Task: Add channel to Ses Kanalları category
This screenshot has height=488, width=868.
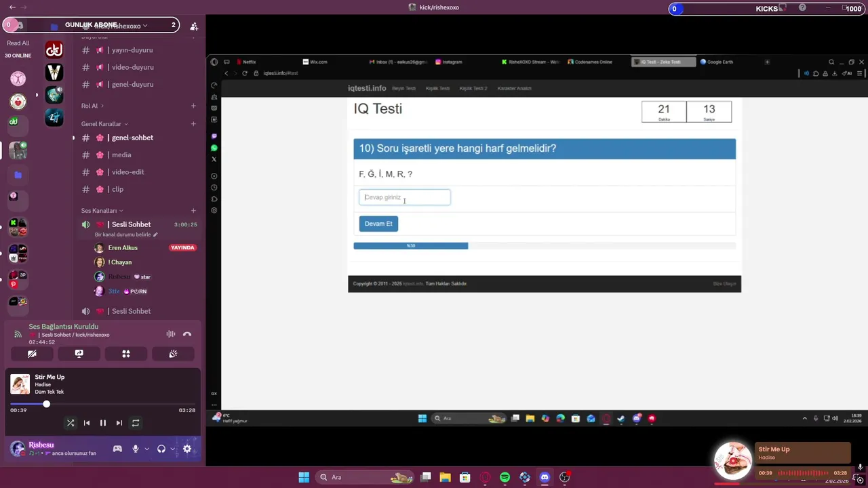Action: 193,211
